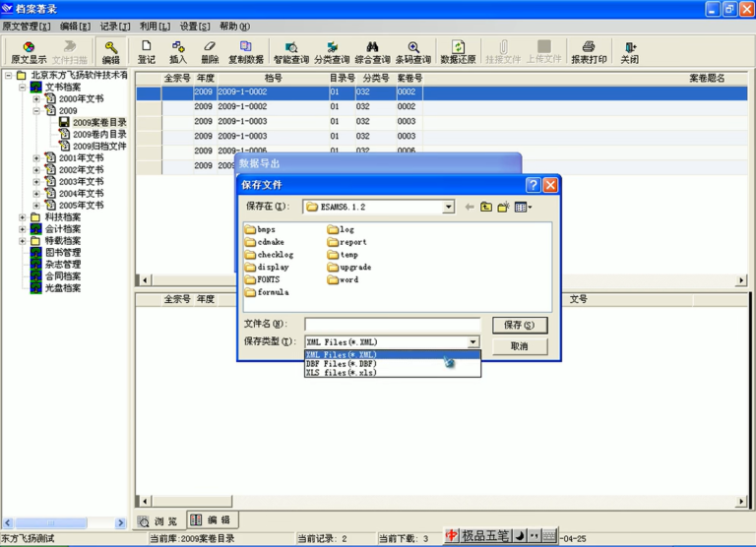
Task: Click the 文件名 filename input field
Action: click(393, 325)
